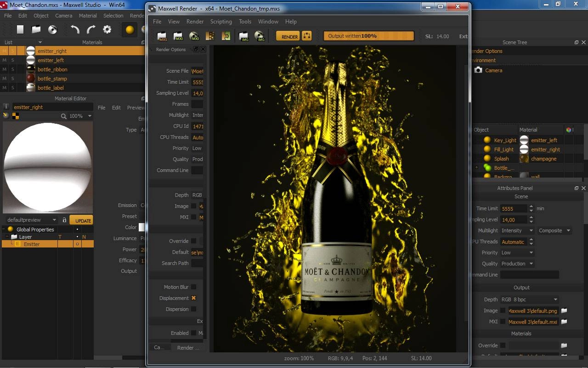
Task: Open scene folder icon in Maxwell Studio
Action: pos(36,29)
